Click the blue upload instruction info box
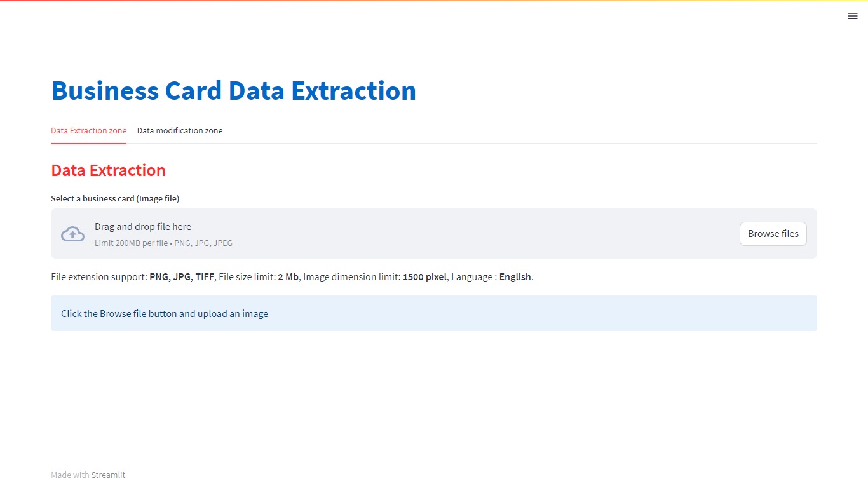The height and width of the screenshot is (488, 868). tap(434, 313)
